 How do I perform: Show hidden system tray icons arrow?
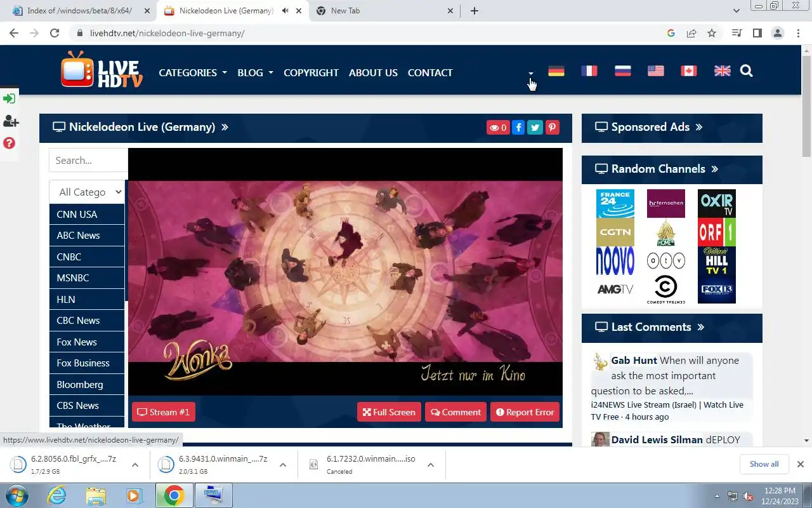coord(717,496)
